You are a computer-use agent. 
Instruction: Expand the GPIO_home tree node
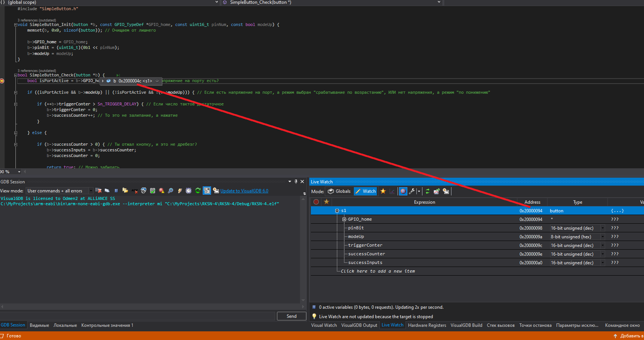[344, 220]
